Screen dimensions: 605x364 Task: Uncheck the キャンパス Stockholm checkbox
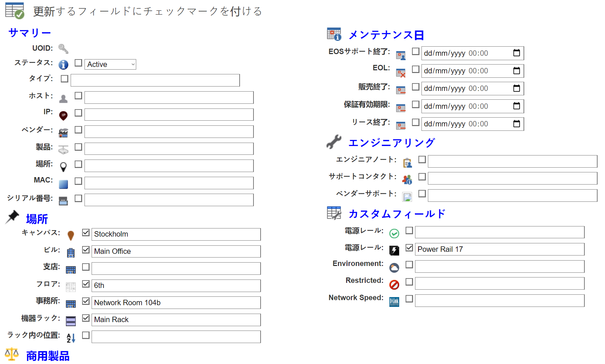(x=86, y=233)
